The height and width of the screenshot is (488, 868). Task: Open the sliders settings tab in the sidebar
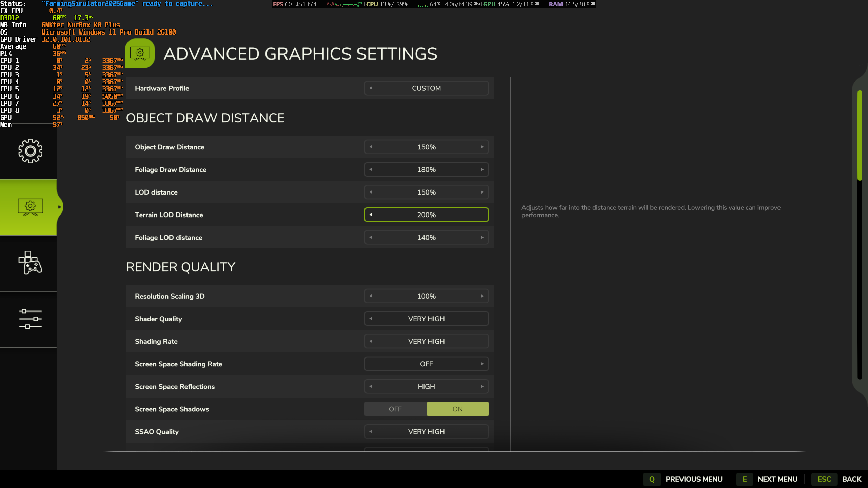(x=30, y=319)
